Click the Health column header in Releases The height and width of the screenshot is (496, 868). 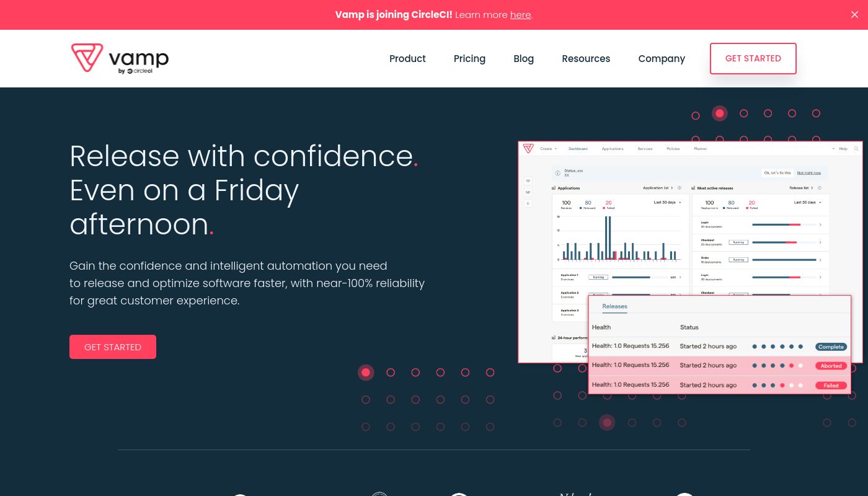[x=601, y=327]
